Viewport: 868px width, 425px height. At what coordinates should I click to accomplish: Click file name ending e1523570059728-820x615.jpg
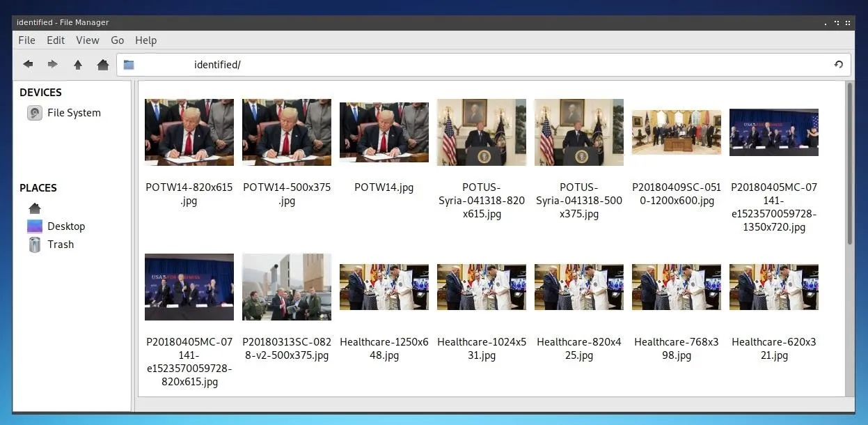[189, 362]
